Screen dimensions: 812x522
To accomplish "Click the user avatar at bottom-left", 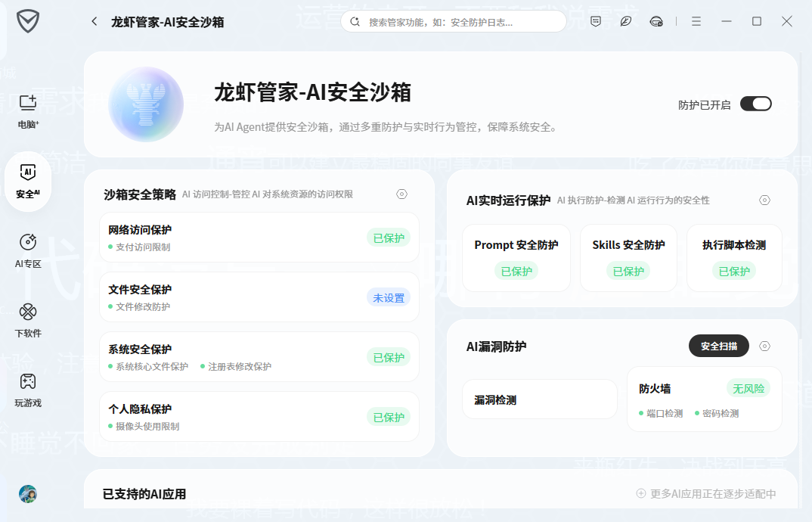I will point(28,494).
